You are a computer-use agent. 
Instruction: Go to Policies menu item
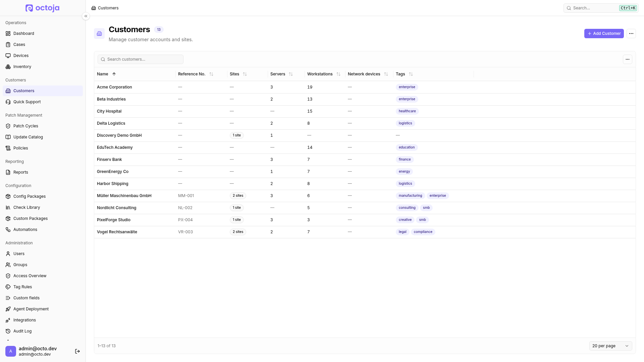43,148
